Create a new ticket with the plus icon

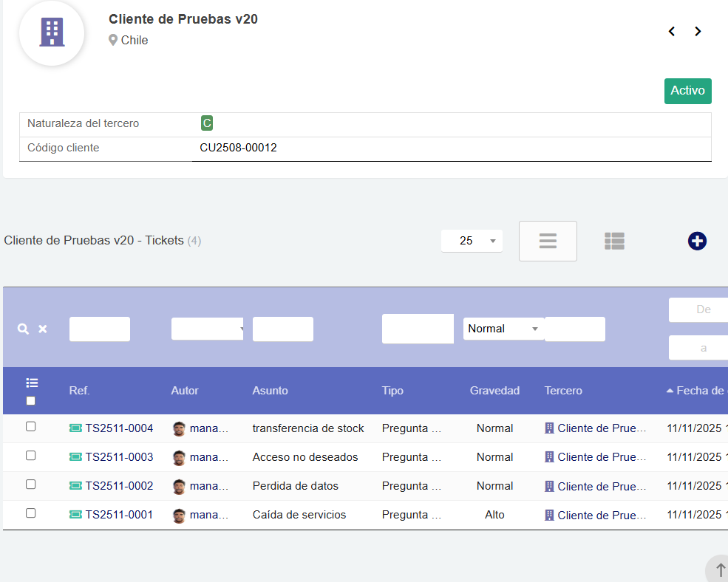coord(697,241)
